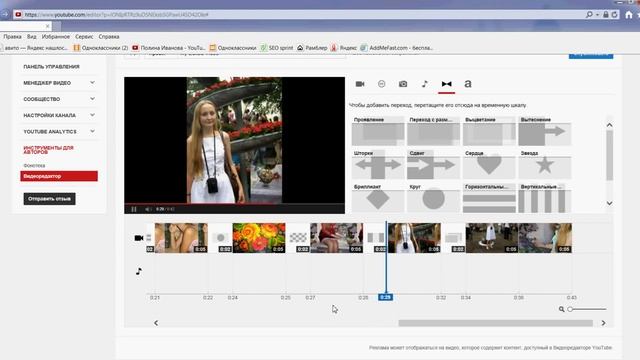Select checkerboard transition on timeline
This screenshot has height=360, width=640.
(x=298, y=238)
